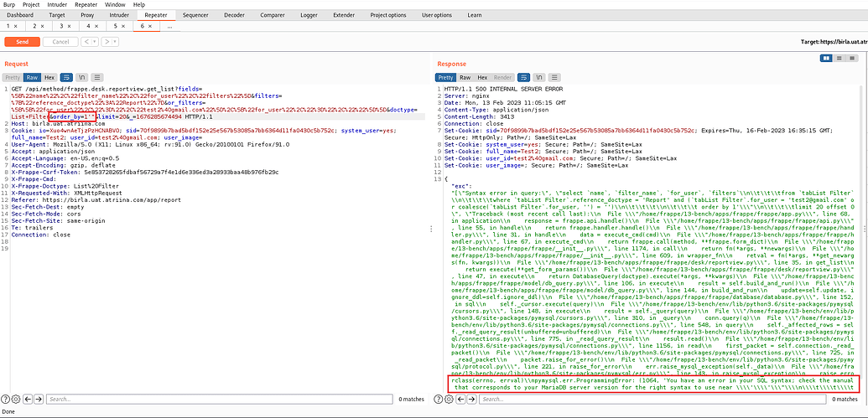
Task: Go to previous match in Response search
Action: pos(459,399)
